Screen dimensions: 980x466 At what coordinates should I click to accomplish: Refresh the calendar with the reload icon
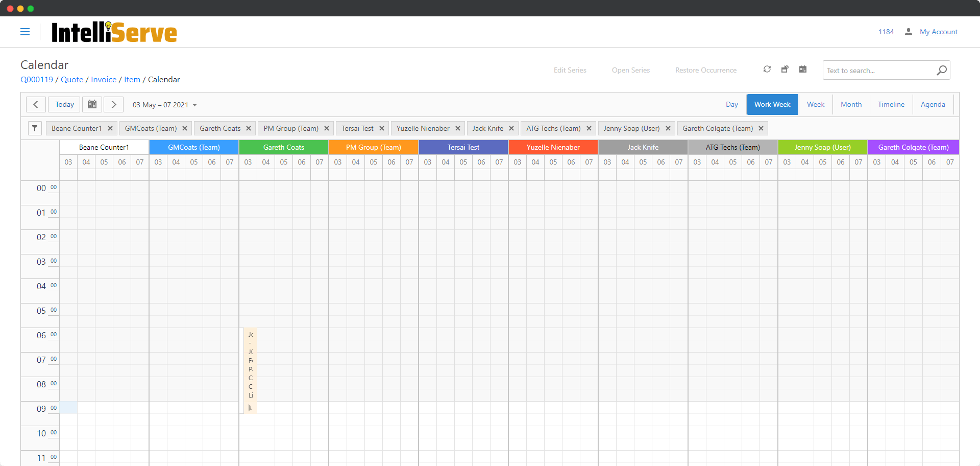767,69
